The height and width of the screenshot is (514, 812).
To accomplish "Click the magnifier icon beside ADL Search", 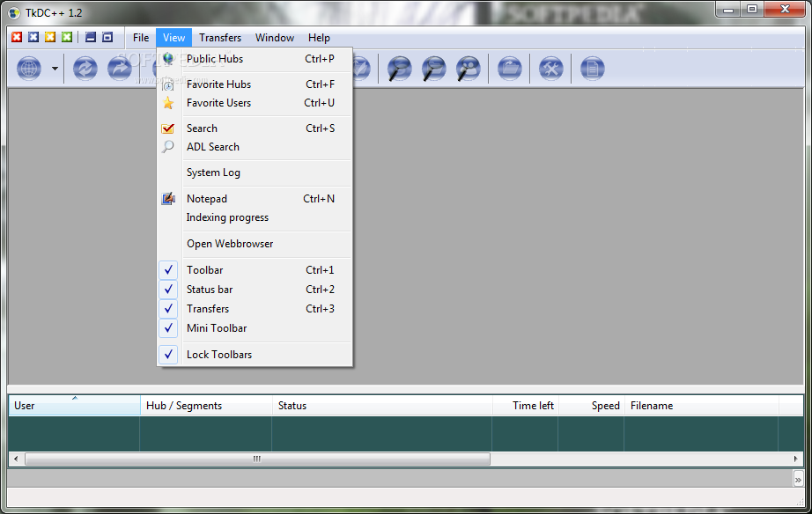I will pos(168,147).
